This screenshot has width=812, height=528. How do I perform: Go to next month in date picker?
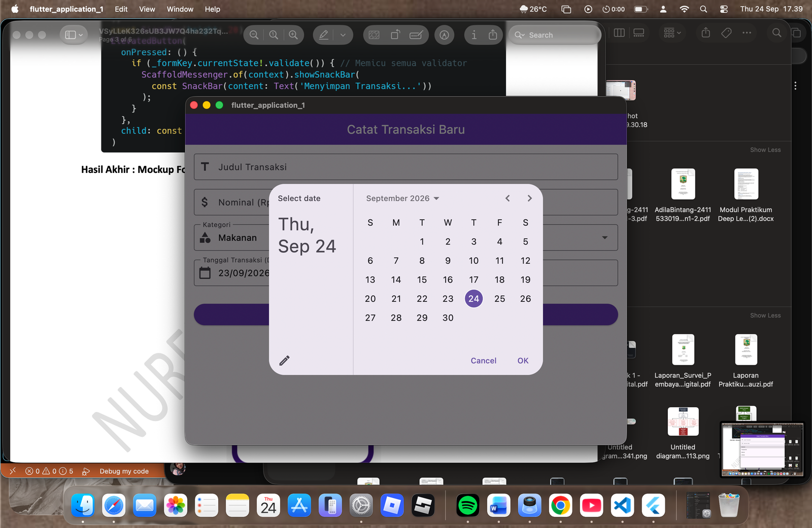[529, 198]
